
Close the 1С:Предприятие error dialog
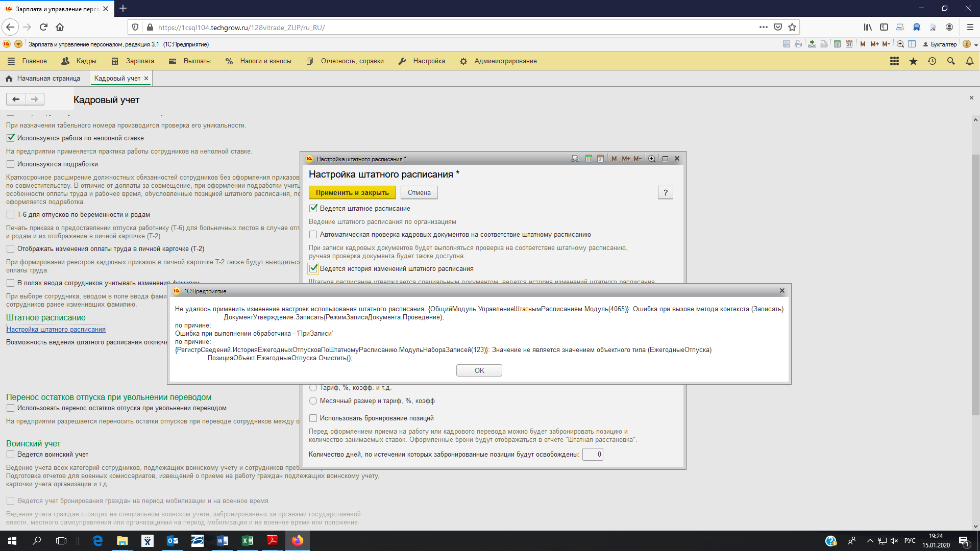point(782,291)
